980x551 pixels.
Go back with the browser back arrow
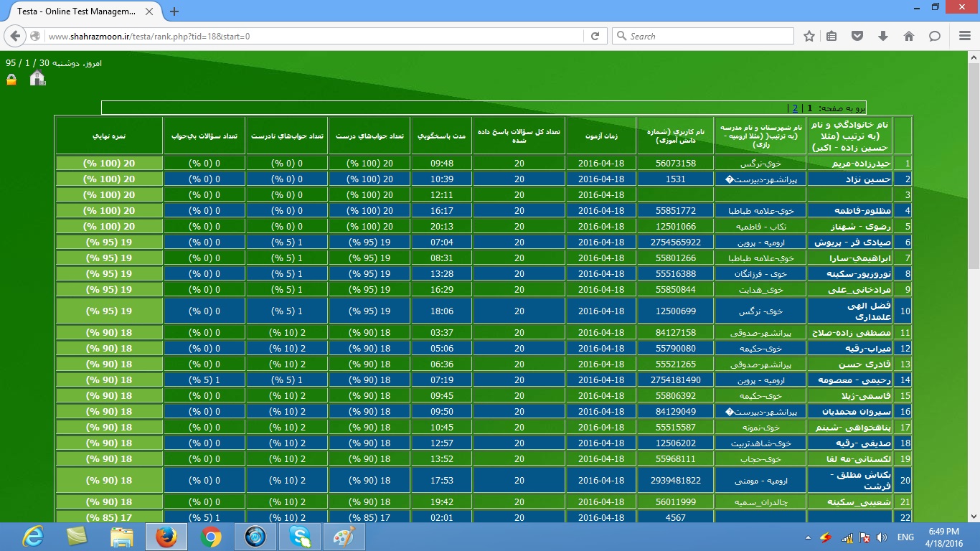point(17,36)
